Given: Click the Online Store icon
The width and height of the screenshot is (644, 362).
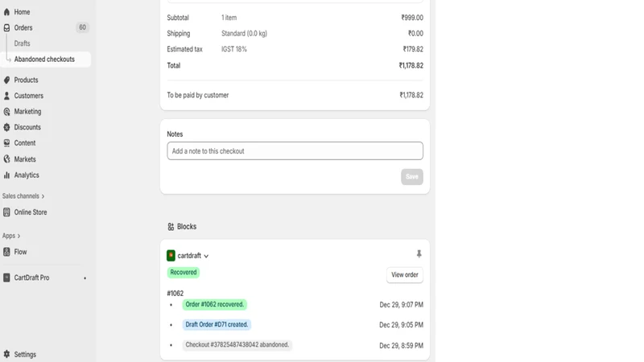Looking at the screenshot, I should coord(6,212).
